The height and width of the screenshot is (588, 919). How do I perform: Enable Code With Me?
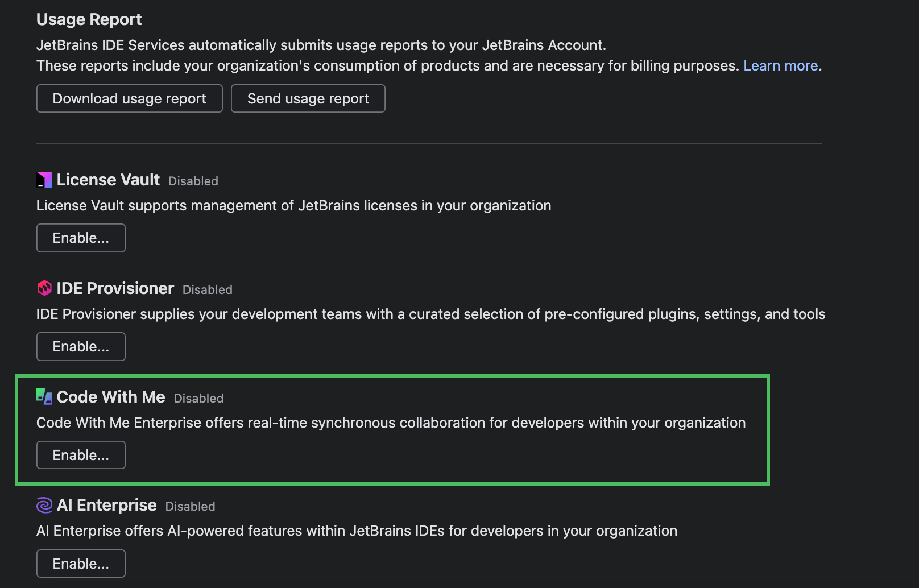[x=80, y=454]
